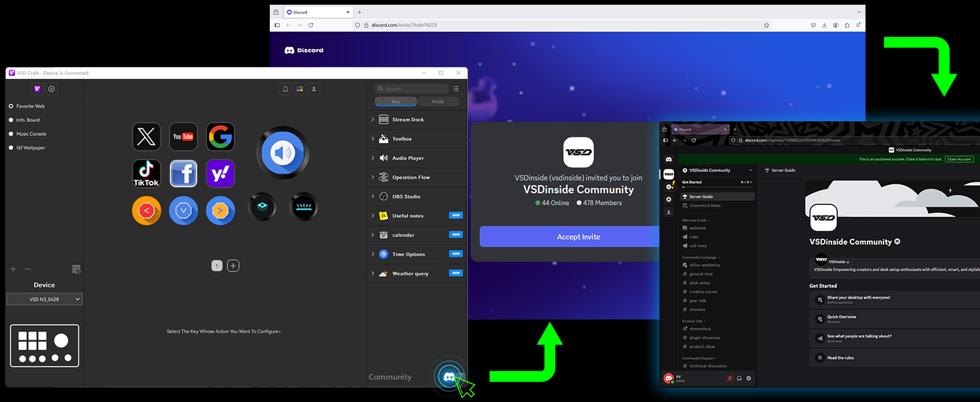Image resolution: width=980 pixels, height=402 pixels.
Task: Open Server Guide in Discord channel list
Action: click(718, 197)
